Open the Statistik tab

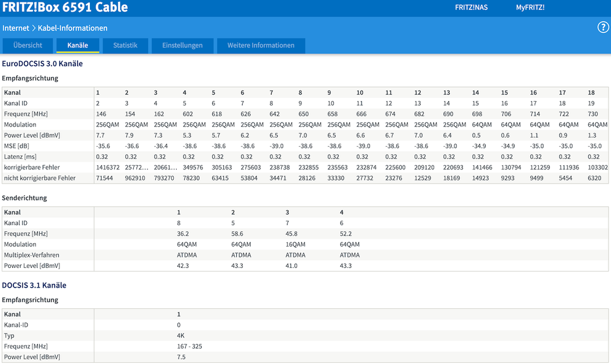click(125, 46)
